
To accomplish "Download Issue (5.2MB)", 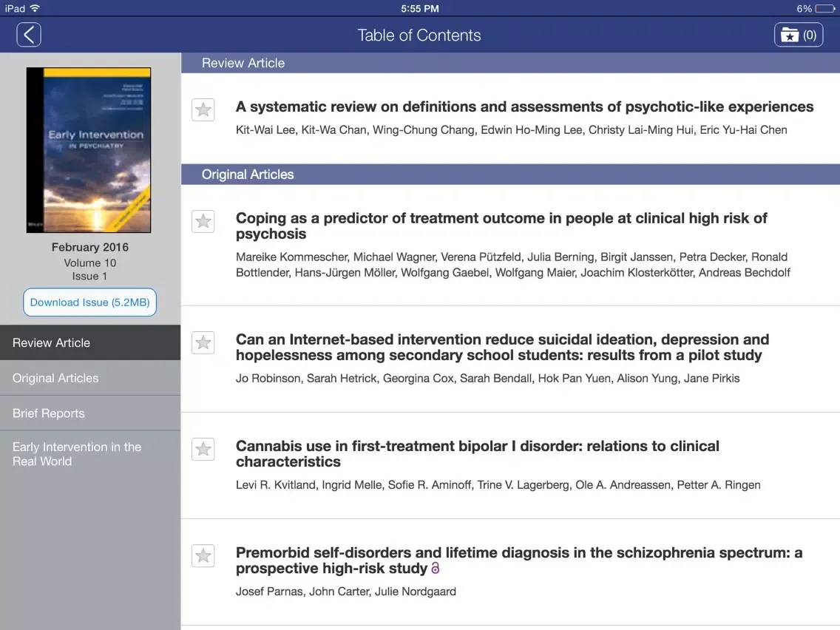I will click(90, 302).
